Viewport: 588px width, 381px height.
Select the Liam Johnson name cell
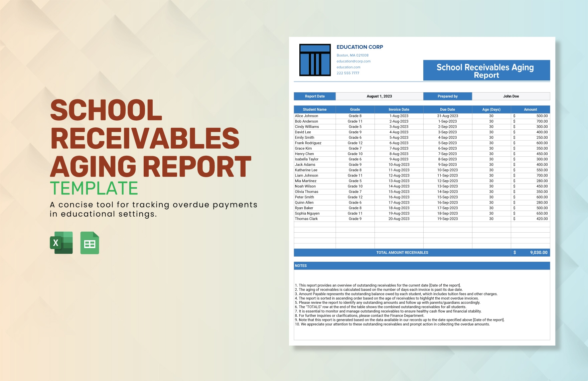click(x=315, y=175)
